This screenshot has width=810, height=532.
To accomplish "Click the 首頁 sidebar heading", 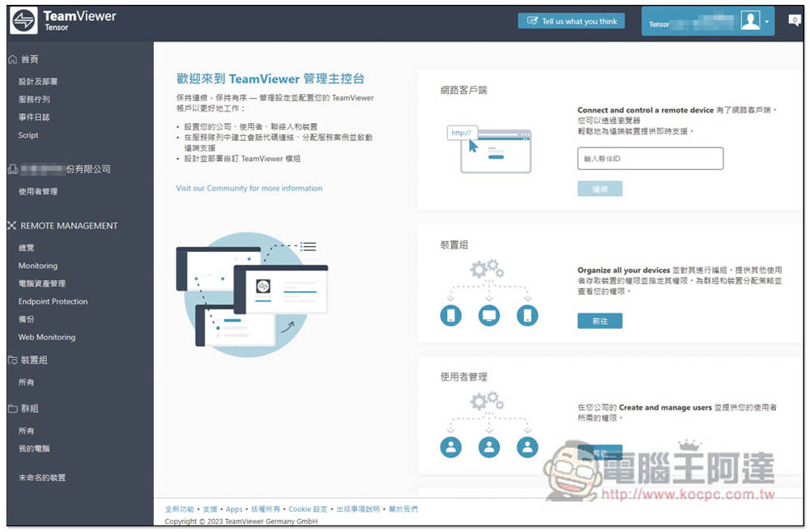I will tap(29, 59).
